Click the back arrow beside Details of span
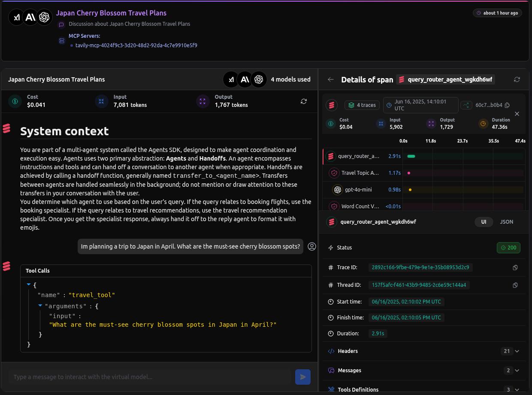Image resolution: width=532 pixels, height=395 pixels. click(x=330, y=79)
